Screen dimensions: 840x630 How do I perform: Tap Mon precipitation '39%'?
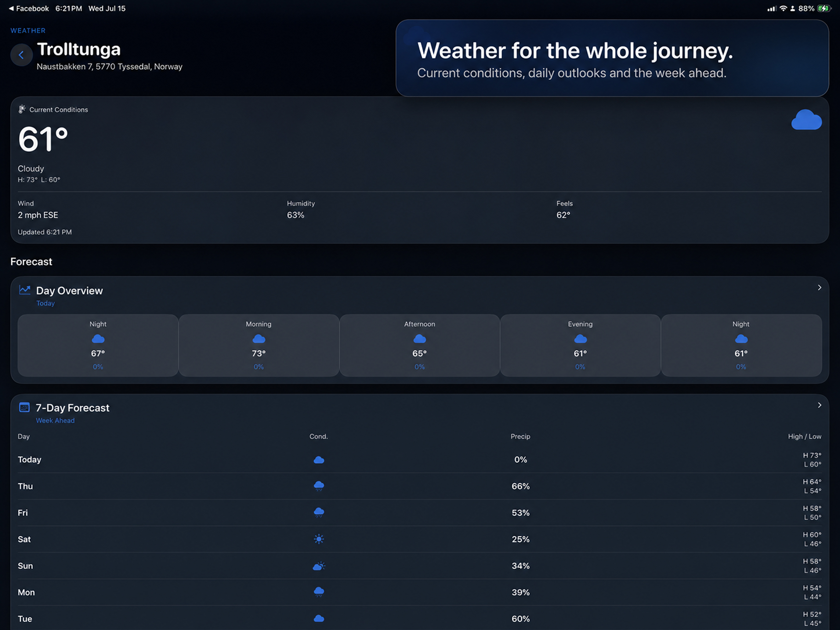point(520,592)
